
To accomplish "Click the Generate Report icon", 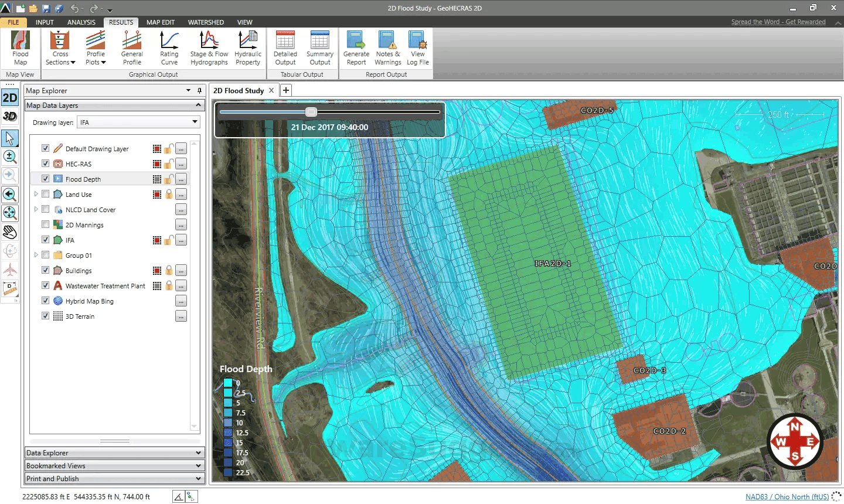I will (356, 47).
